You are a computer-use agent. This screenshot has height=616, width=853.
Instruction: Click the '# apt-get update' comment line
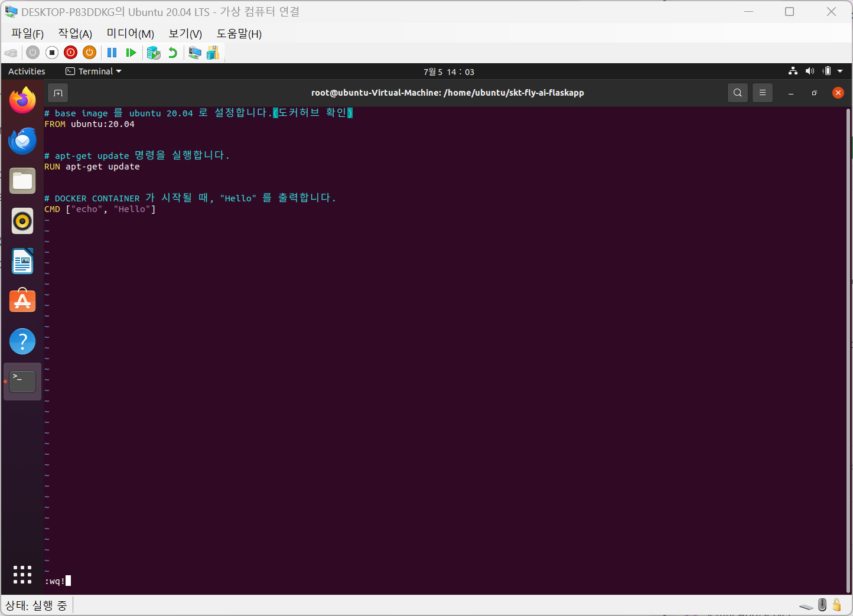tap(136, 155)
